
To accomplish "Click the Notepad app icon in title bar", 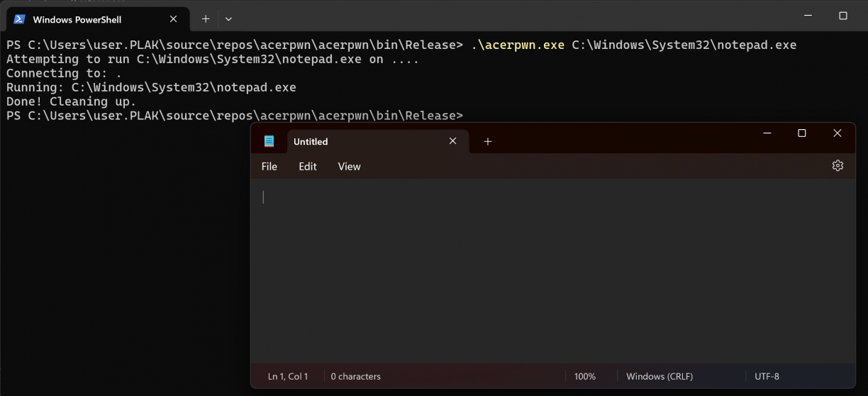I will [269, 141].
